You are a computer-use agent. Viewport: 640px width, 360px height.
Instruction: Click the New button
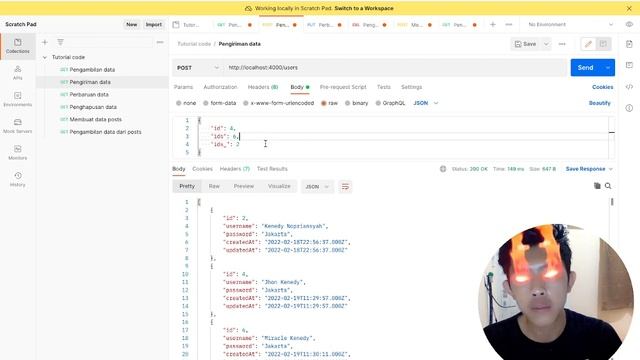click(131, 24)
